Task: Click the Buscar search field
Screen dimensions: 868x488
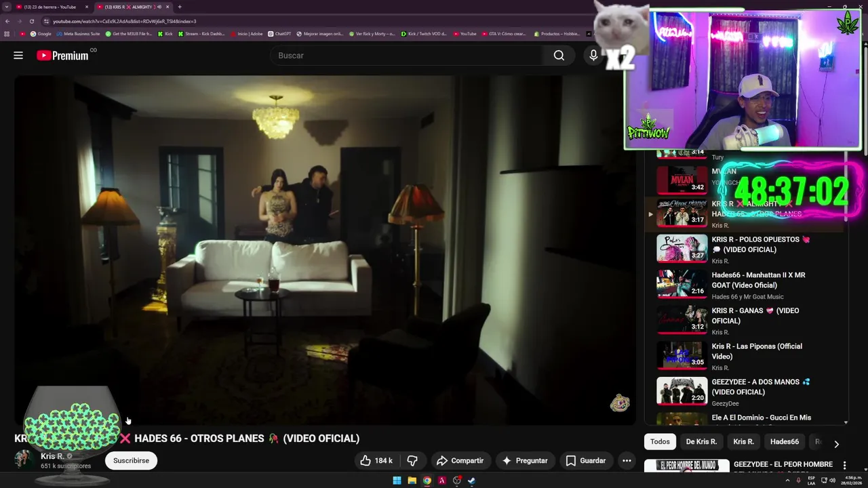Action: tap(406, 56)
